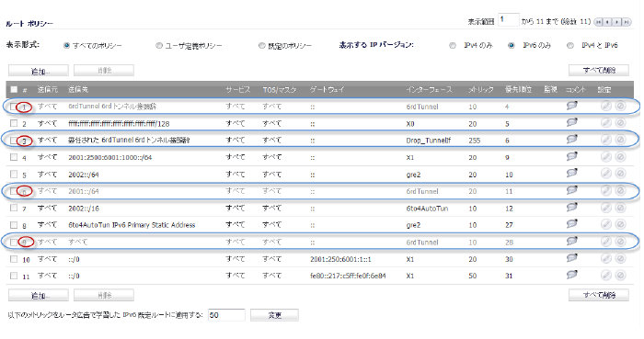Go to first page of results

(x=599, y=22)
